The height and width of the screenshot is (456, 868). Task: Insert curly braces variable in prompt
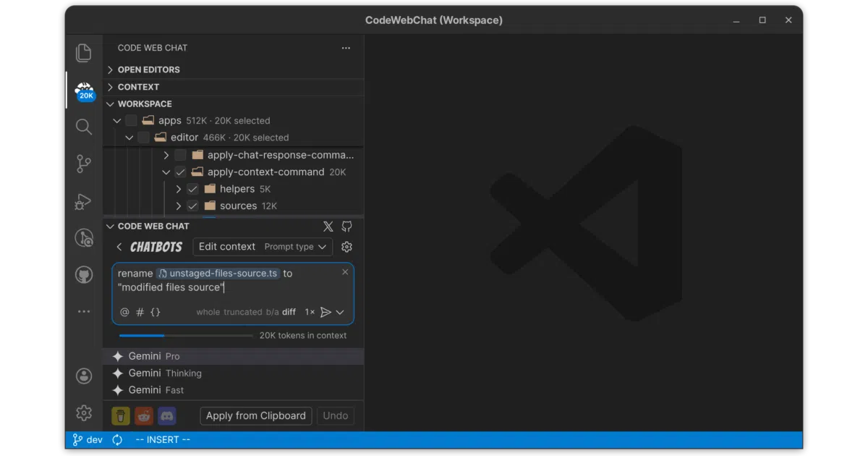(x=156, y=312)
